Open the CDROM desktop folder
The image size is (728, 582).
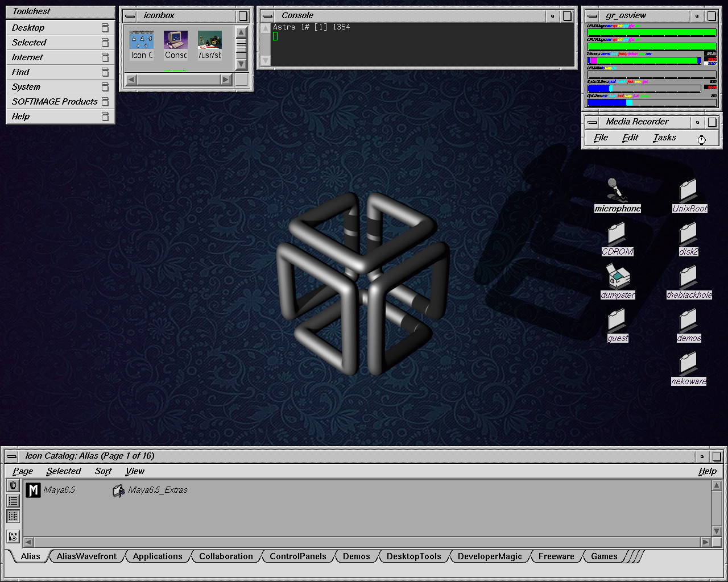(617, 234)
